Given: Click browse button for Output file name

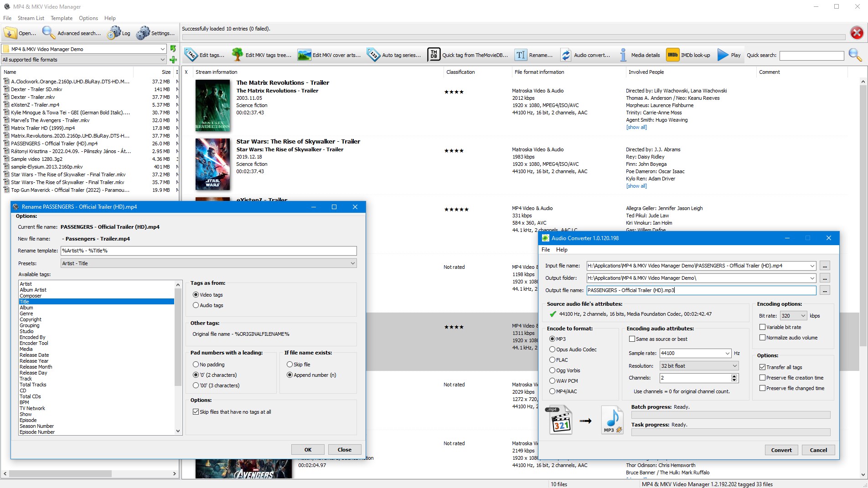Looking at the screenshot, I should [x=825, y=290].
